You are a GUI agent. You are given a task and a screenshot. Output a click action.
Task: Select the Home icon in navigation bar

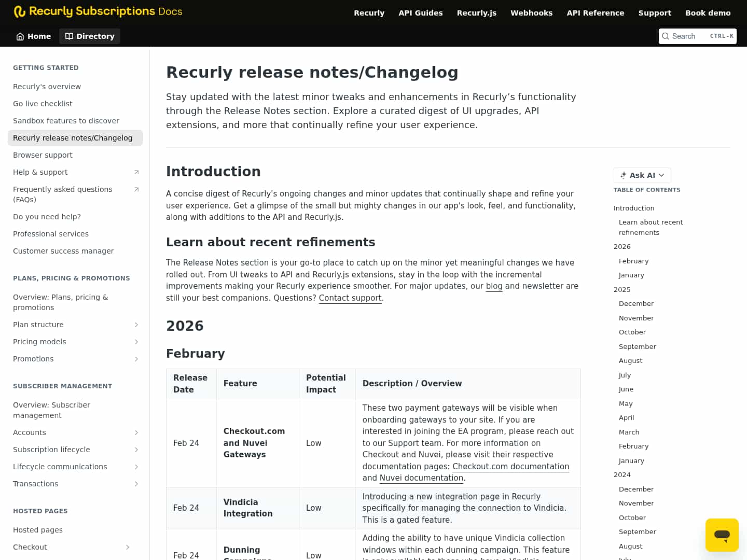click(x=19, y=36)
